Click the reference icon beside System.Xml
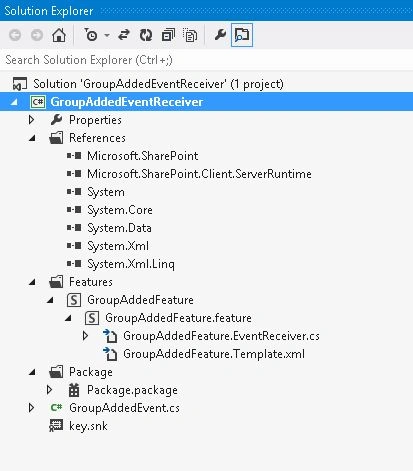Screen dimensions: 413x471 pyautogui.click(x=74, y=246)
